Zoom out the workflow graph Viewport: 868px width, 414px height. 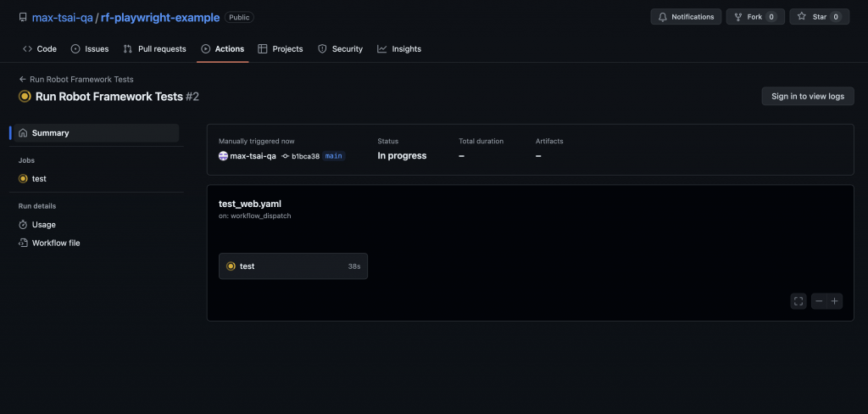pyautogui.click(x=820, y=301)
